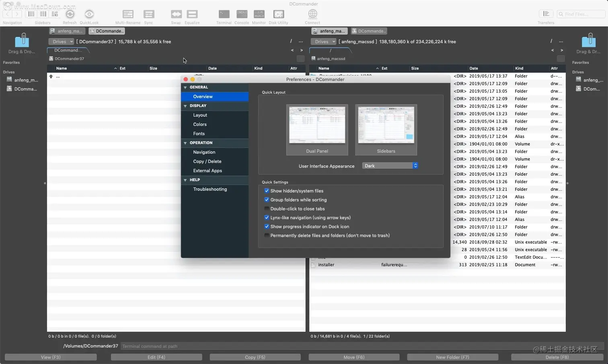608x364 pixels.
Task: Select Overview in preferences sidebar
Action: [215, 96]
